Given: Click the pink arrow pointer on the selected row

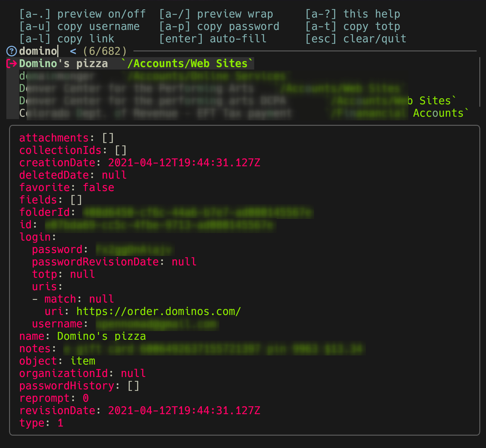Looking at the screenshot, I should click(x=11, y=63).
